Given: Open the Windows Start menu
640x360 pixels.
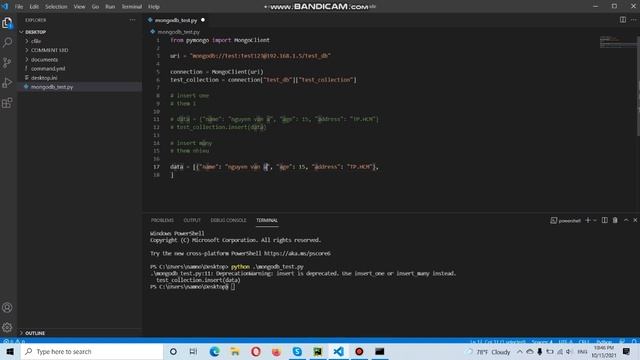Looking at the screenshot, I should point(10,351).
